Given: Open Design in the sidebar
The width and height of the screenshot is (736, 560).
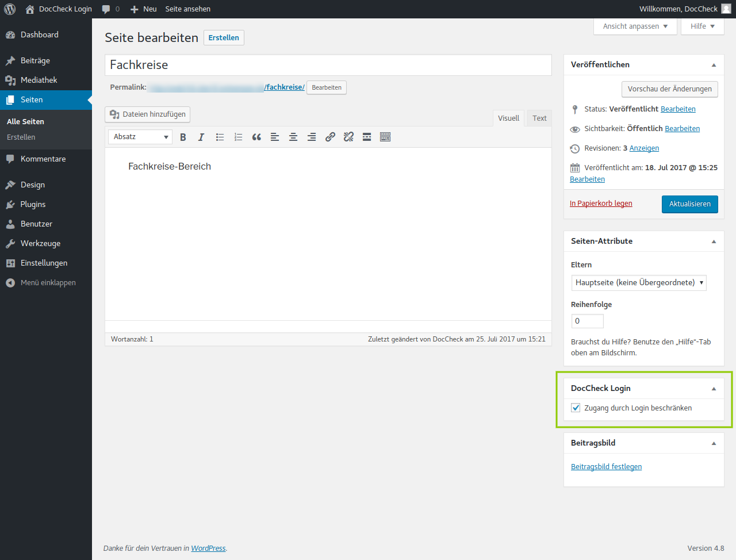Looking at the screenshot, I should 46,185.
